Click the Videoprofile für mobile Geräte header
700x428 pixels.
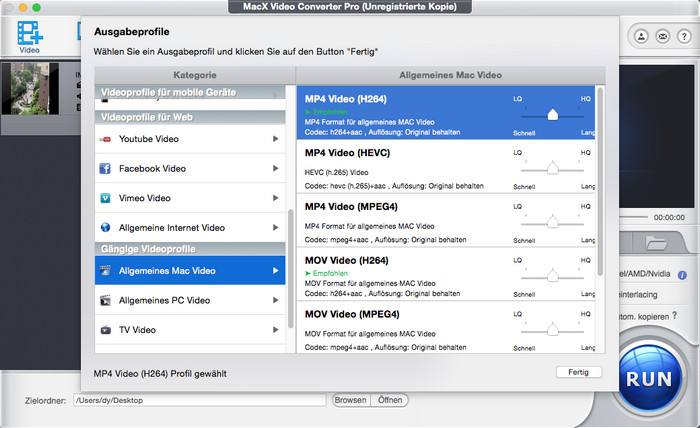[190, 92]
